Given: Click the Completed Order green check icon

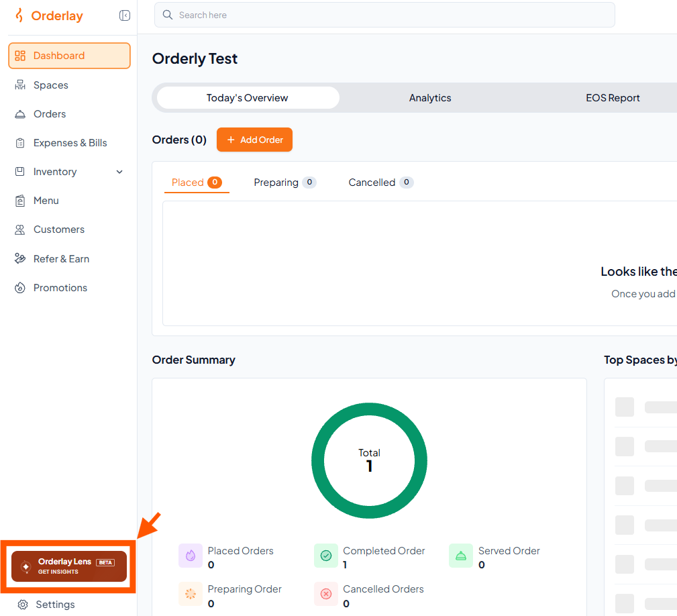Looking at the screenshot, I should (x=326, y=556).
